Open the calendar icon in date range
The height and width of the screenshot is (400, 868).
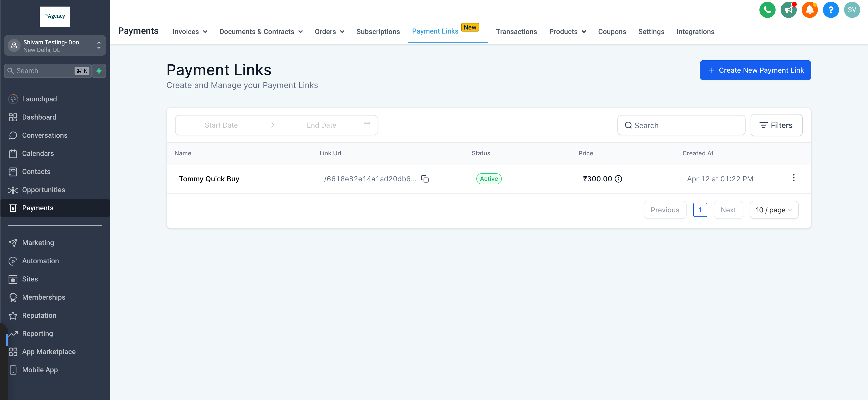tap(367, 125)
